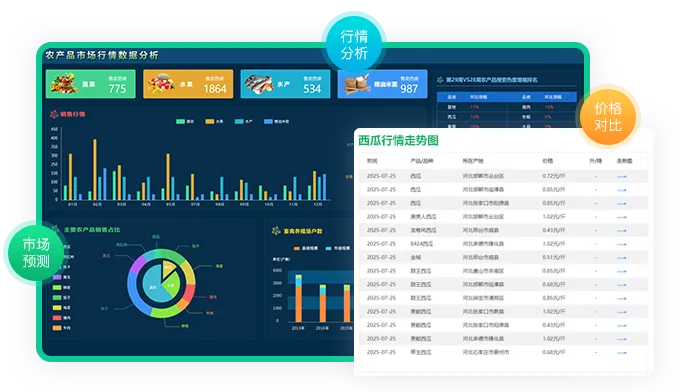Open trend arrow for the 河北保定市 row

tap(621, 298)
